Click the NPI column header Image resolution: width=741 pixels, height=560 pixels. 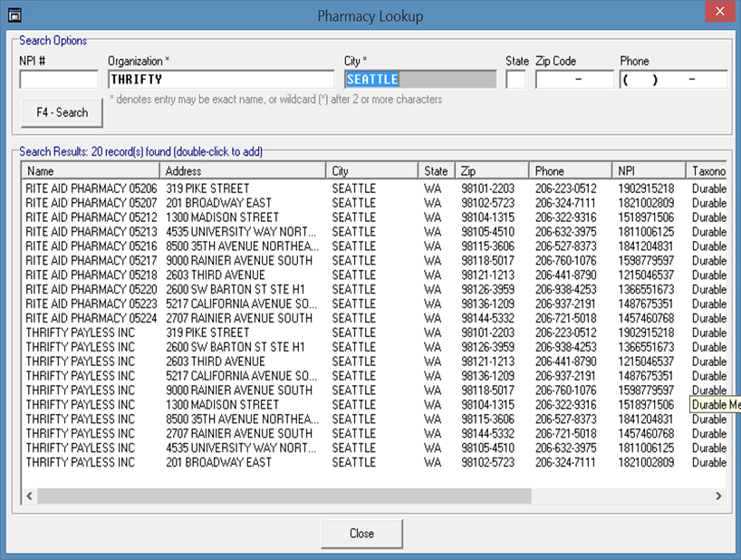coord(648,170)
